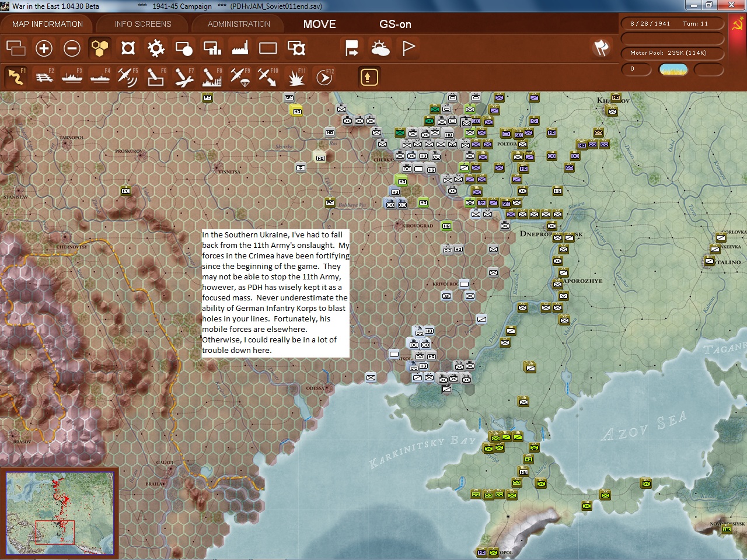
Task: Click the red viewport rectangle in minimap
Action: (x=55, y=532)
